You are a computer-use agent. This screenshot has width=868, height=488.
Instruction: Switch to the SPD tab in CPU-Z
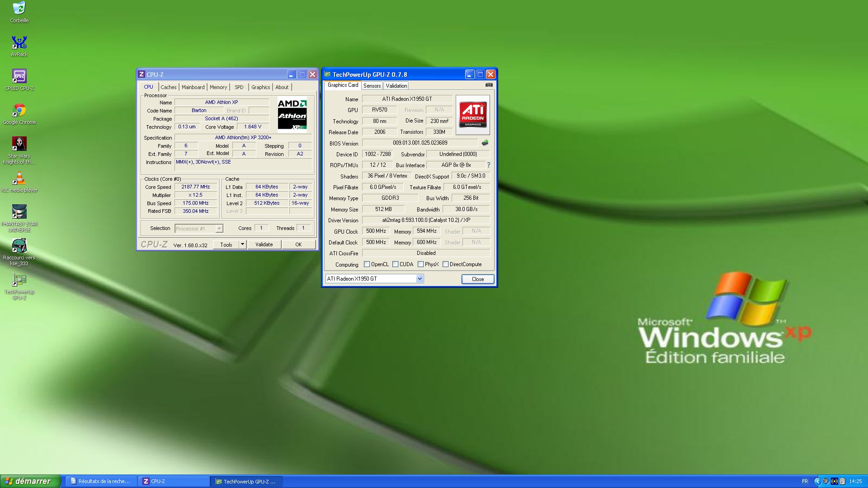click(x=239, y=87)
